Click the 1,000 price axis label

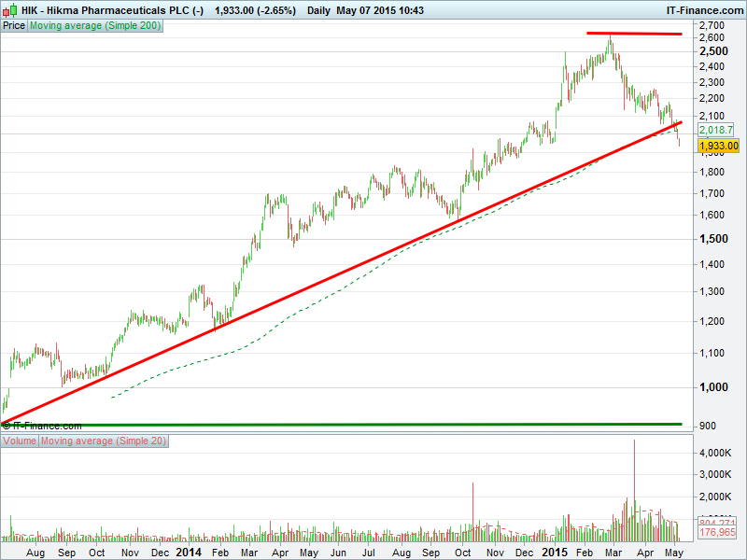[x=713, y=387]
